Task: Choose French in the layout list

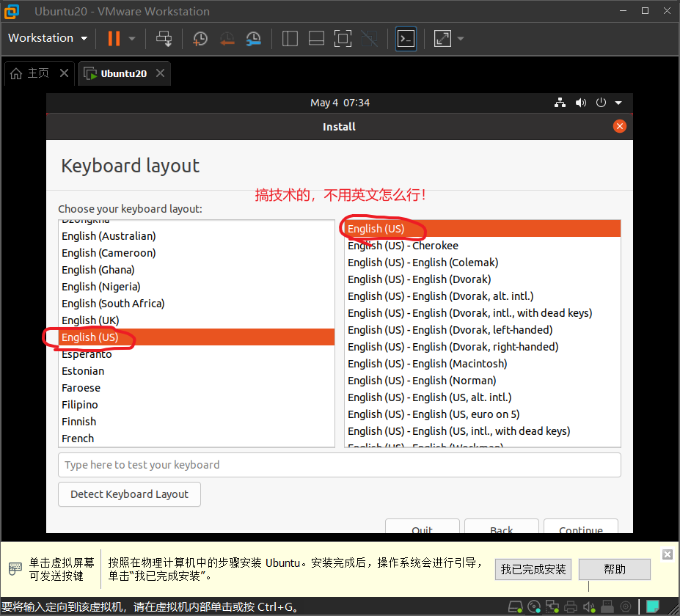Action: pyautogui.click(x=196, y=439)
